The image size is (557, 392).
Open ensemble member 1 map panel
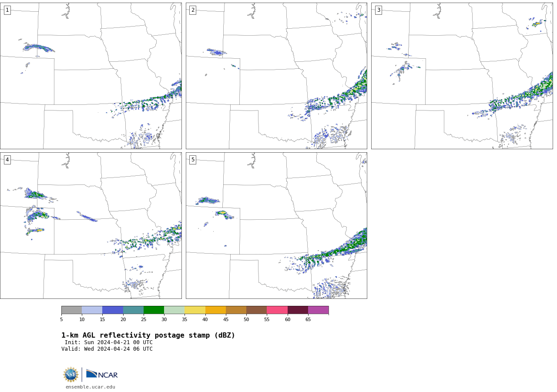(91, 76)
